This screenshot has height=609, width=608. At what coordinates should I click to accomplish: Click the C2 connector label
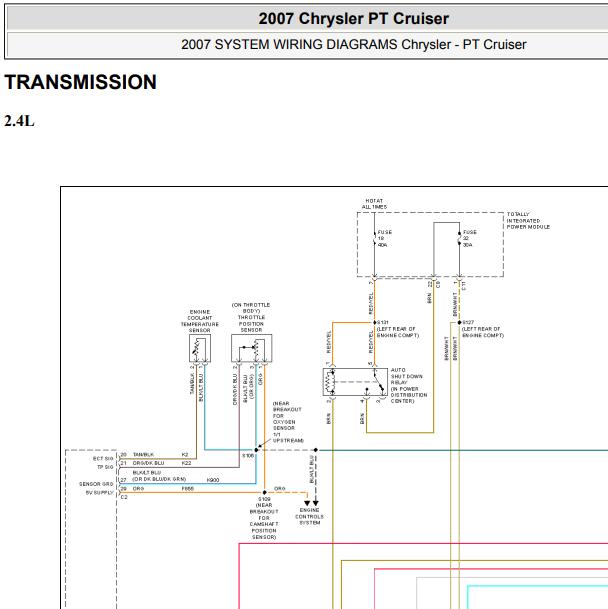pos(124,497)
